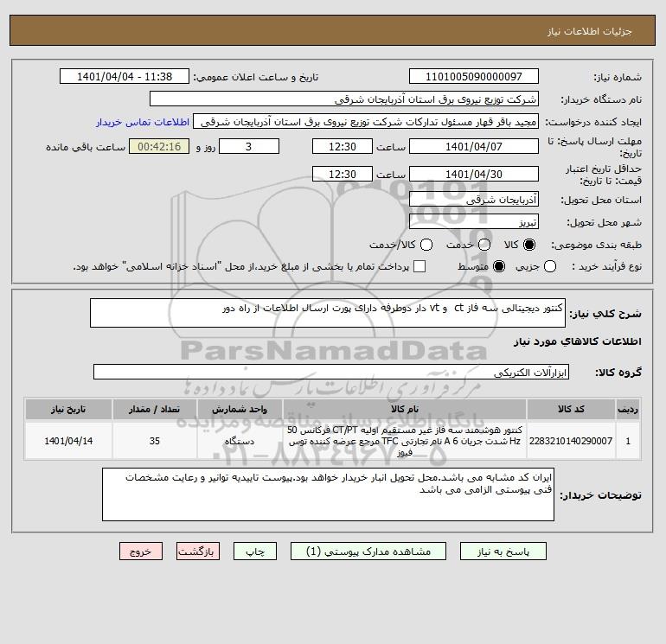Select the خدمت radio button
Image resolution: width=666 pixels, height=644 pixels.
tap(484, 245)
